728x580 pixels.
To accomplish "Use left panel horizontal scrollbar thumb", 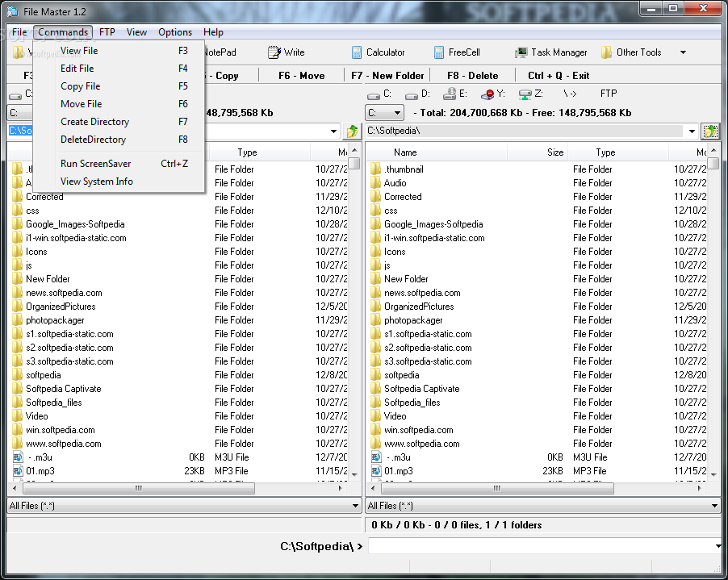I will 139,489.
